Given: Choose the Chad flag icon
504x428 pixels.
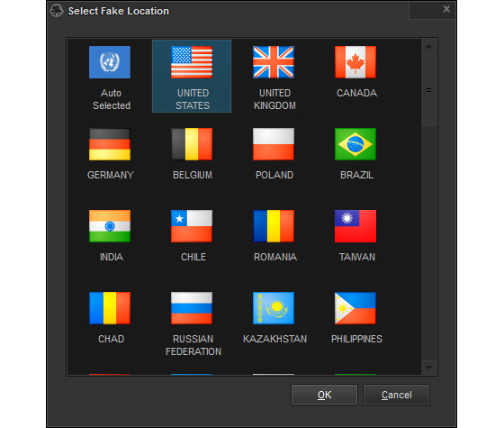Looking at the screenshot, I should point(110,308).
